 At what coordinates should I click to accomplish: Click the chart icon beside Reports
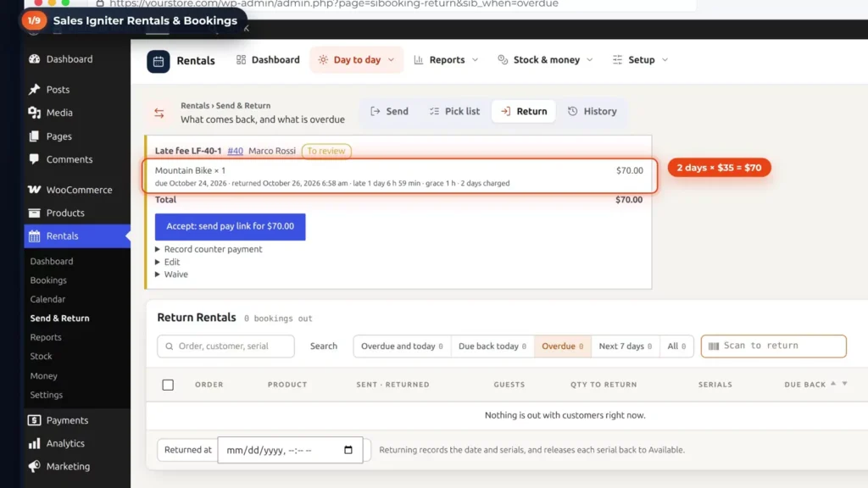[419, 60]
